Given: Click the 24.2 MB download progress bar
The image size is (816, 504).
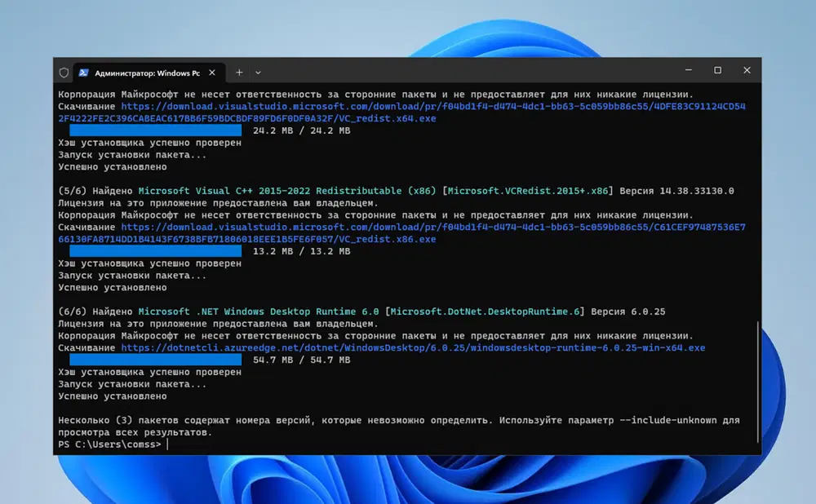Looking at the screenshot, I should [x=155, y=130].
